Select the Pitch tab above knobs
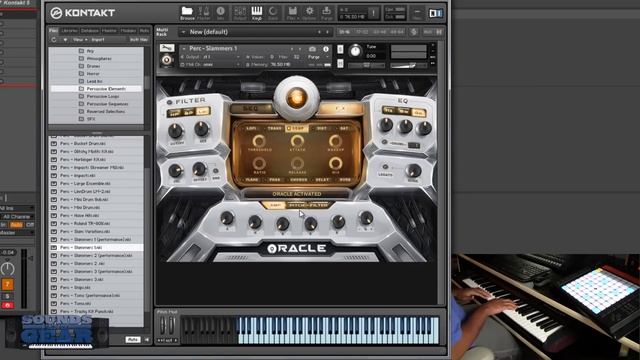The height and width of the screenshot is (360, 640). (x=297, y=204)
